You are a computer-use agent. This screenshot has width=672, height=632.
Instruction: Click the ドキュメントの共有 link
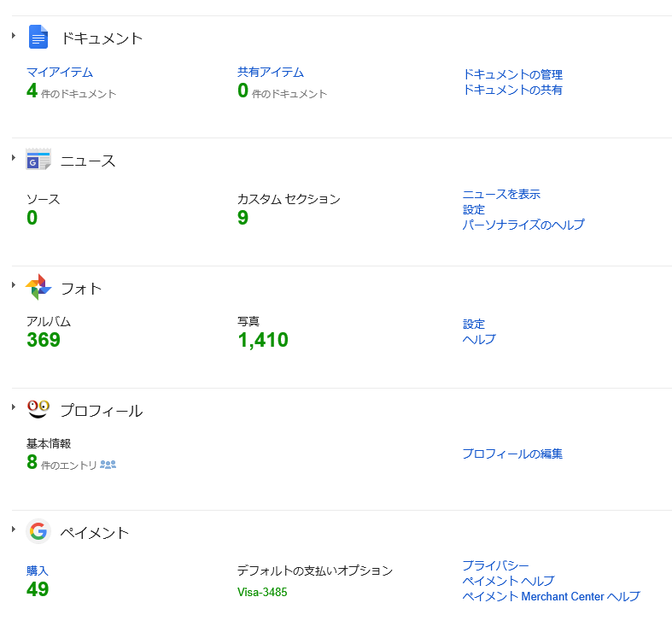pyautogui.click(x=512, y=90)
